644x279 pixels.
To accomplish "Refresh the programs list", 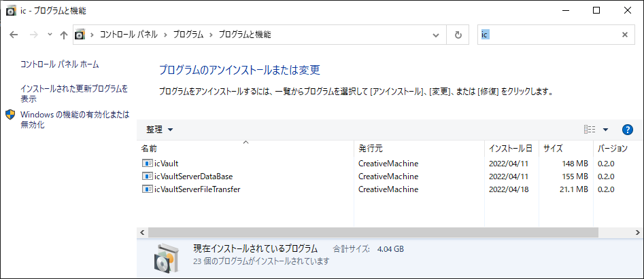I will pos(458,35).
